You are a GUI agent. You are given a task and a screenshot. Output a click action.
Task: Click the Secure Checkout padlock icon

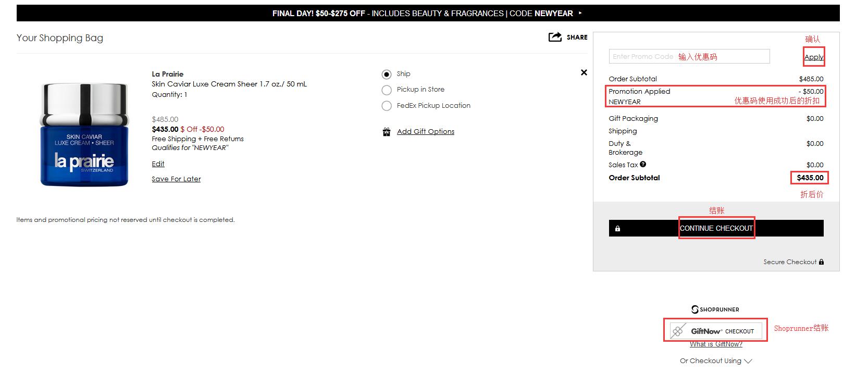(x=822, y=262)
